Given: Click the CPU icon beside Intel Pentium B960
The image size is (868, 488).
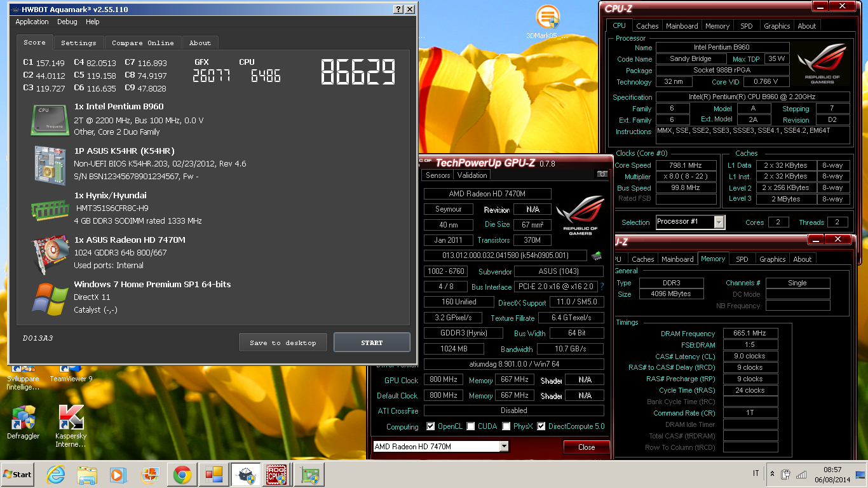Looking at the screenshot, I should pos(50,119).
